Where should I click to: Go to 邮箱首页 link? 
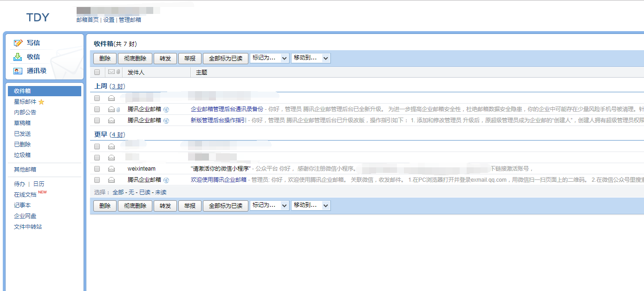coord(88,20)
